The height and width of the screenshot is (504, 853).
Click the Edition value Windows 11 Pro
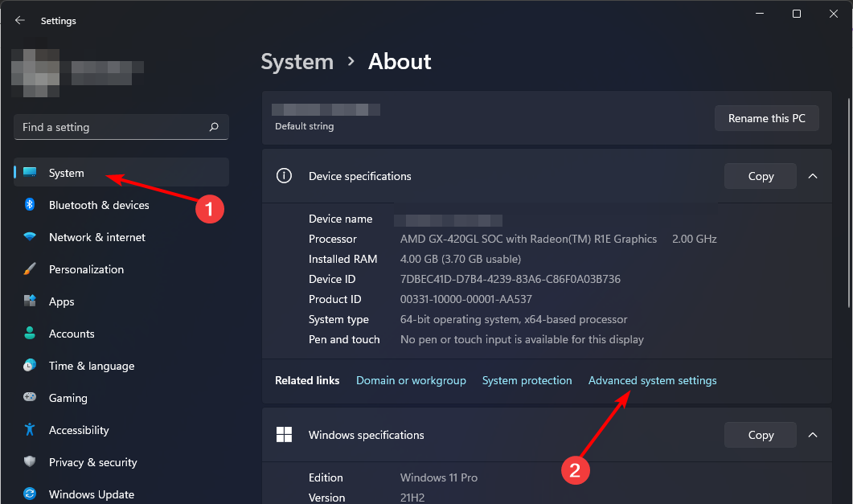438,477
